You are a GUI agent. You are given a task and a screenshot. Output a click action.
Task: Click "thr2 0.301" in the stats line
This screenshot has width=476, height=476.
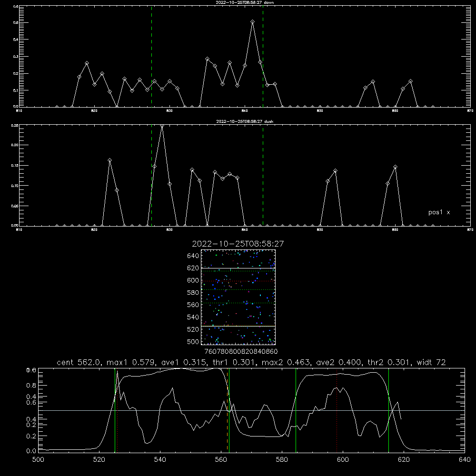coord(389,362)
